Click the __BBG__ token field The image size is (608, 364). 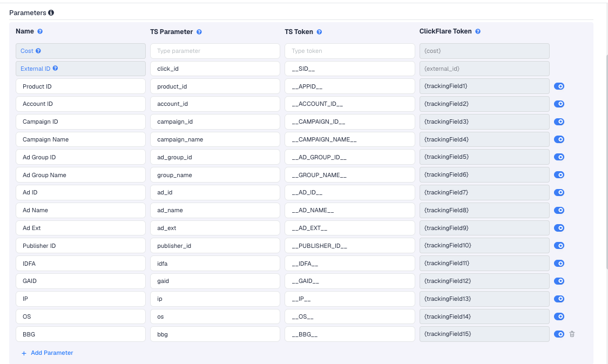pyautogui.click(x=350, y=334)
